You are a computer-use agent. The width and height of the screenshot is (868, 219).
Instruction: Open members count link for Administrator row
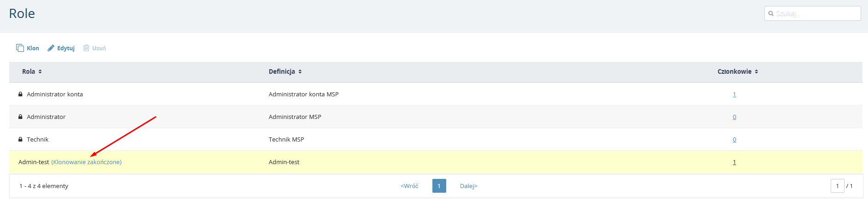(x=734, y=117)
